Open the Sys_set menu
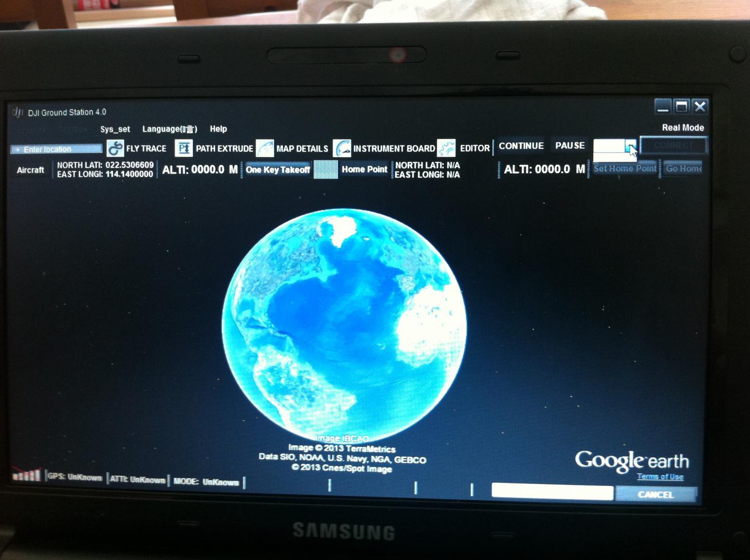 (x=115, y=129)
